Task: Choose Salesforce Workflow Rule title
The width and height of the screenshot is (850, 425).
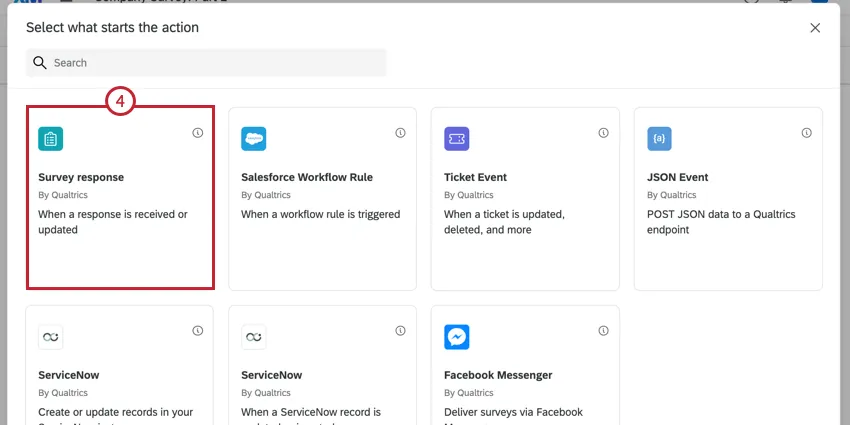Action: coord(307,177)
